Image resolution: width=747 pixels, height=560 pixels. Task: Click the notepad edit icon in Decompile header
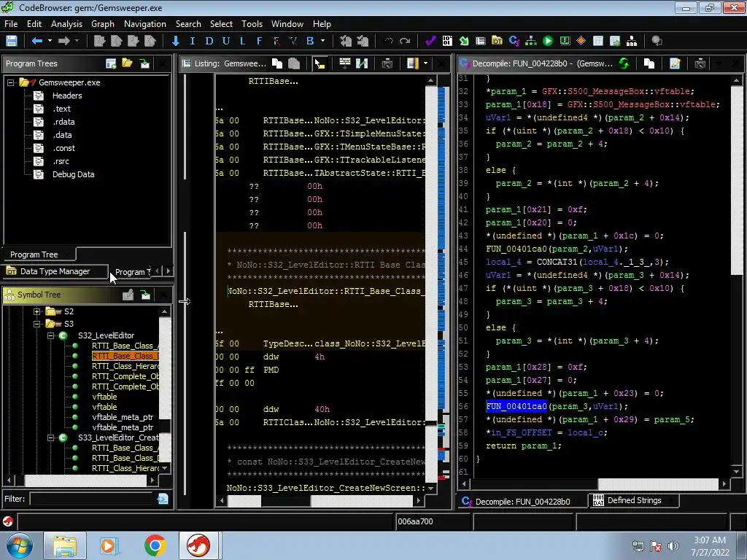(x=675, y=63)
